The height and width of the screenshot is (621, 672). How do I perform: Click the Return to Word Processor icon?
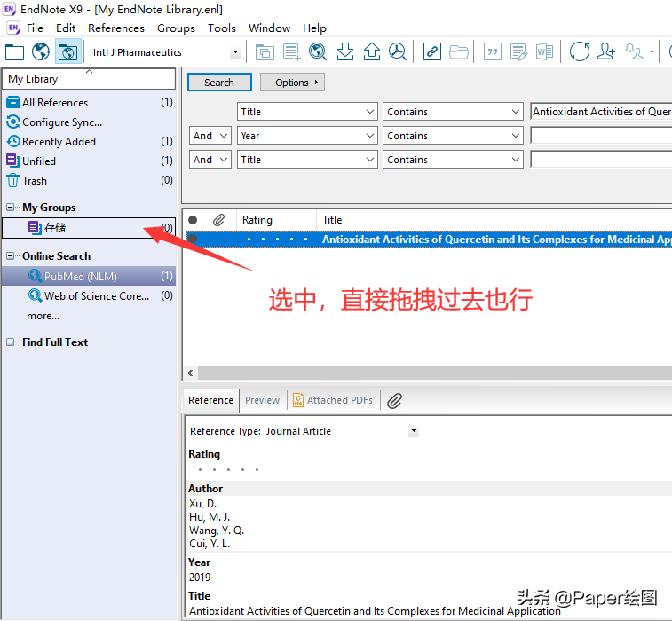pos(544,52)
